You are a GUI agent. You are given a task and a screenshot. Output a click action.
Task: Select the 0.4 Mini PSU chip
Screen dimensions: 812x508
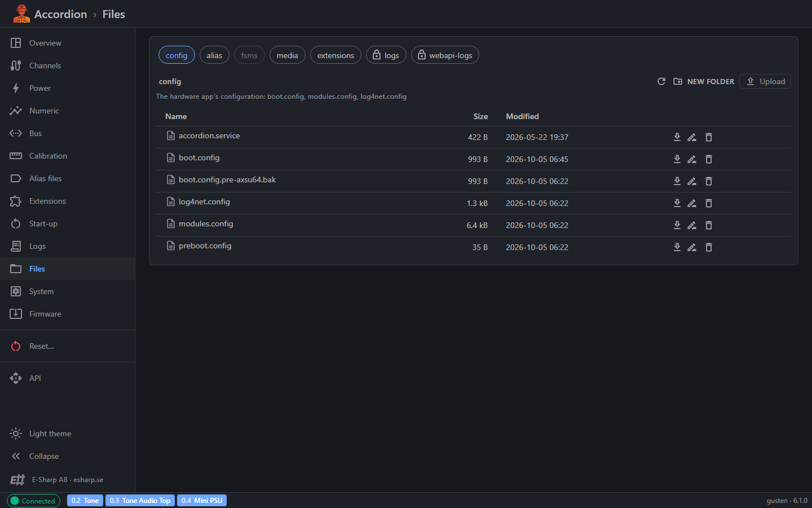point(202,501)
